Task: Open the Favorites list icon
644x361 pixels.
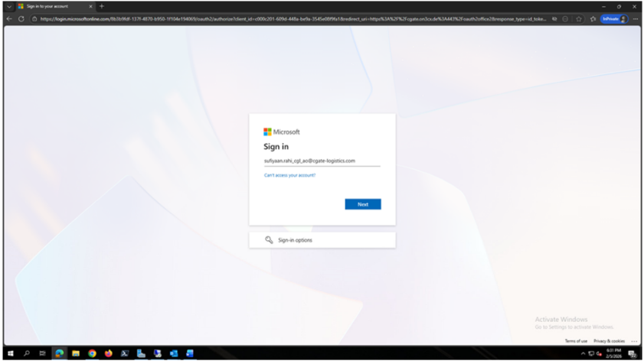Action: [x=593, y=18]
